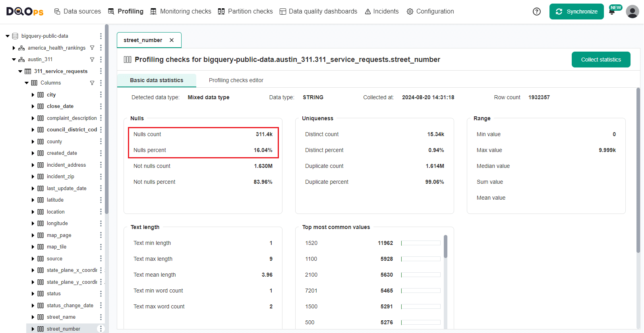Open kebab menu for status column
This screenshot has height=333, width=644.
coord(101,294)
